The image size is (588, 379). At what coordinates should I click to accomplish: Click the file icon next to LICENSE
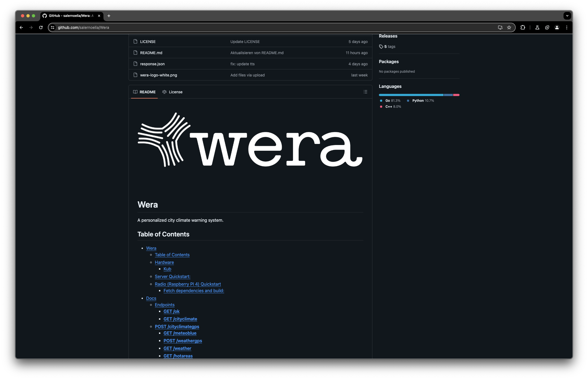point(135,41)
